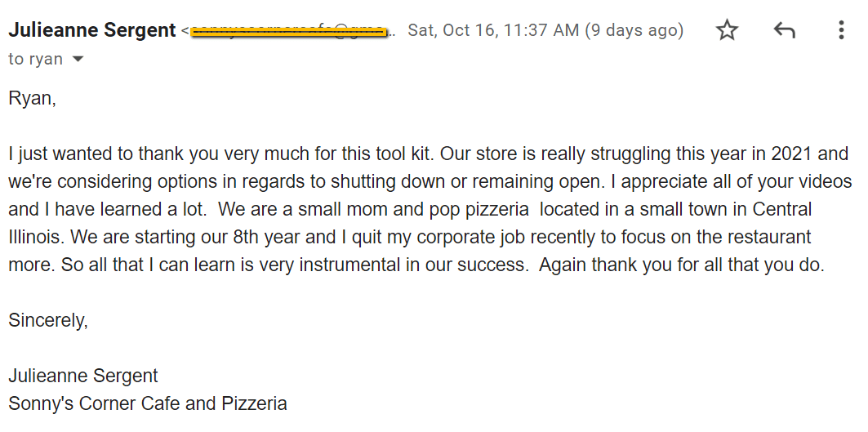
Task: Star this email from Julieanne Sergent
Action: tap(727, 30)
